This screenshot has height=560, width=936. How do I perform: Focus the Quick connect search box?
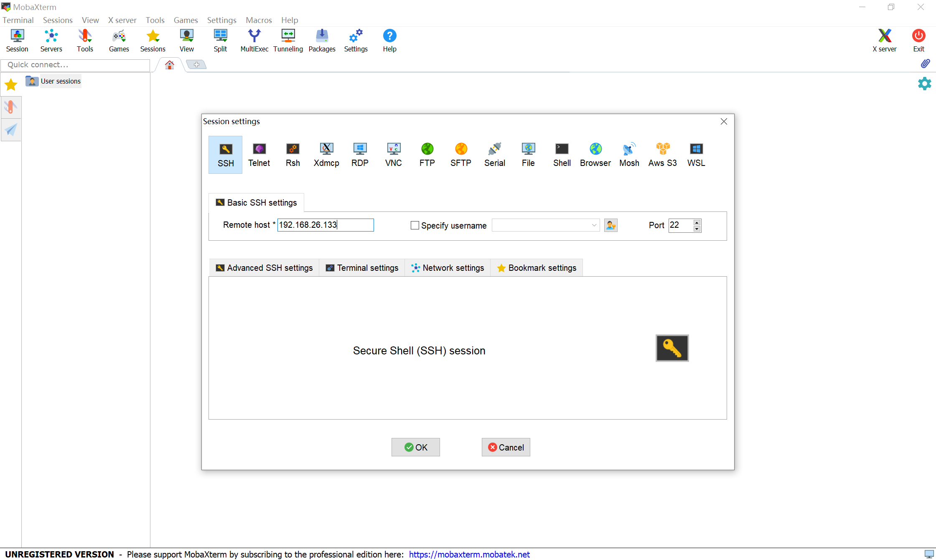click(76, 65)
